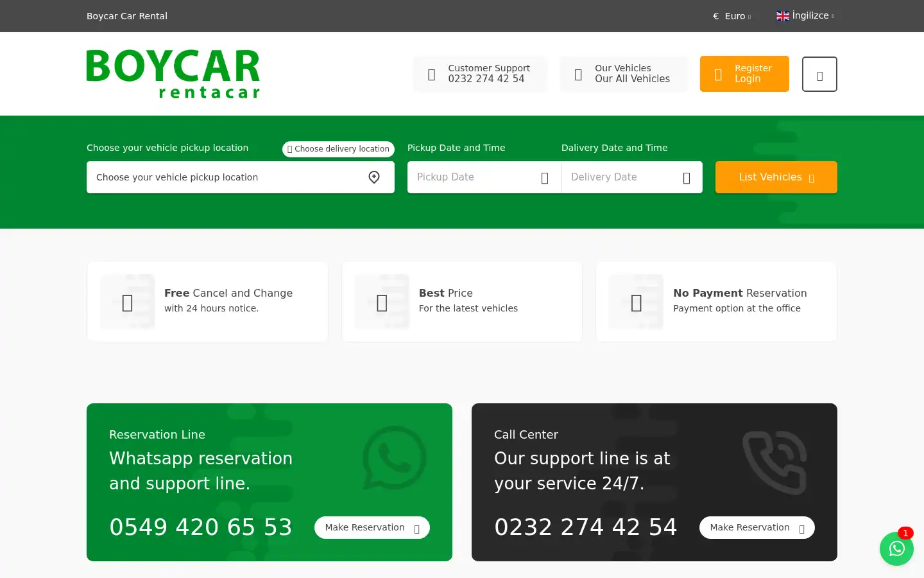924x578 pixels.
Task: Click the red notification badge showing 1
Action: (x=905, y=533)
